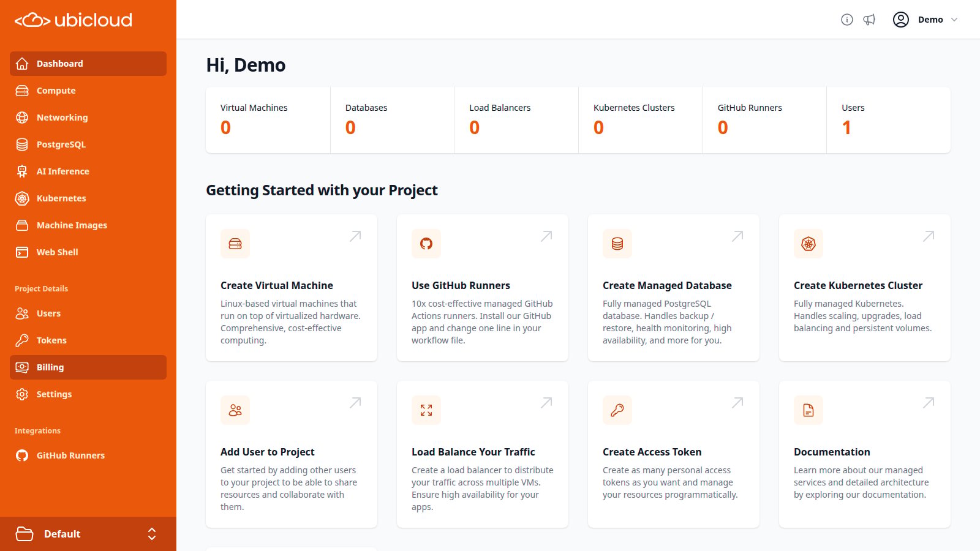Click the arrow on Documentation card

tap(929, 403)
